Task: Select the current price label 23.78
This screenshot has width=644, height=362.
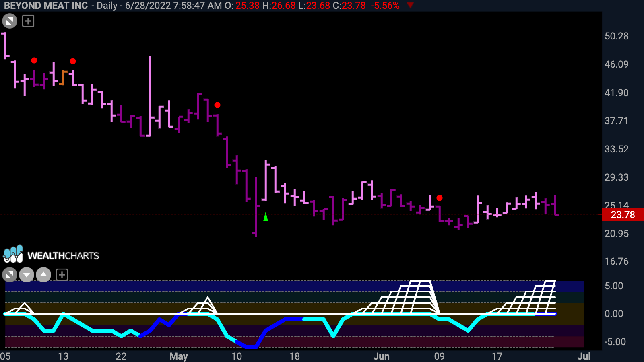Action: pyautogui.click(x=623, y=215)
